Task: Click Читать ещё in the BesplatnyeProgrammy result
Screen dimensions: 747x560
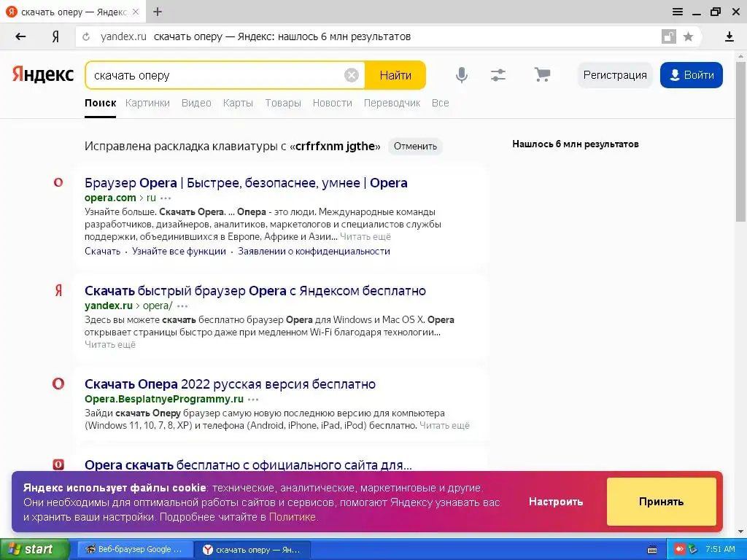Action: [x=444, y=425]
